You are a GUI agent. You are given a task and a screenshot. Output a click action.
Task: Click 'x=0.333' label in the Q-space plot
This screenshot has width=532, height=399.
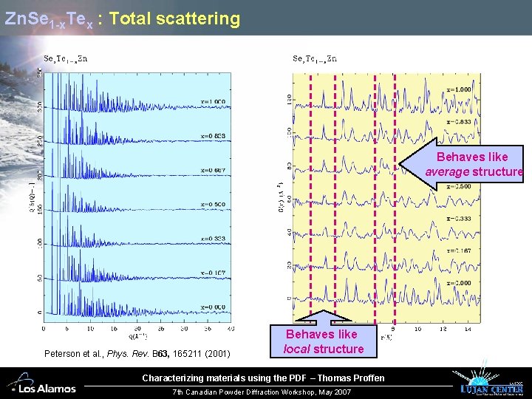tap(213, 239)
